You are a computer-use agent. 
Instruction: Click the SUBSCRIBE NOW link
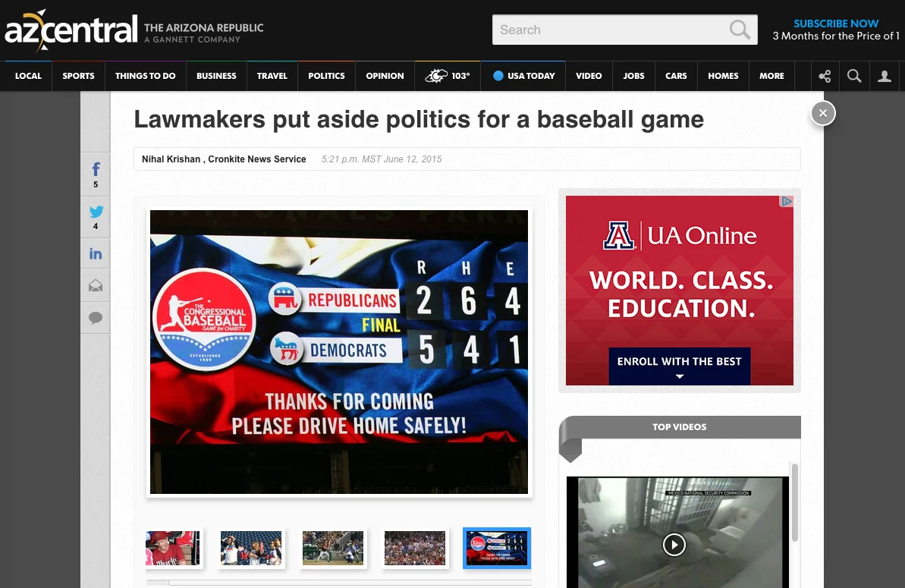pyautogui.click(x=836, y=24)
